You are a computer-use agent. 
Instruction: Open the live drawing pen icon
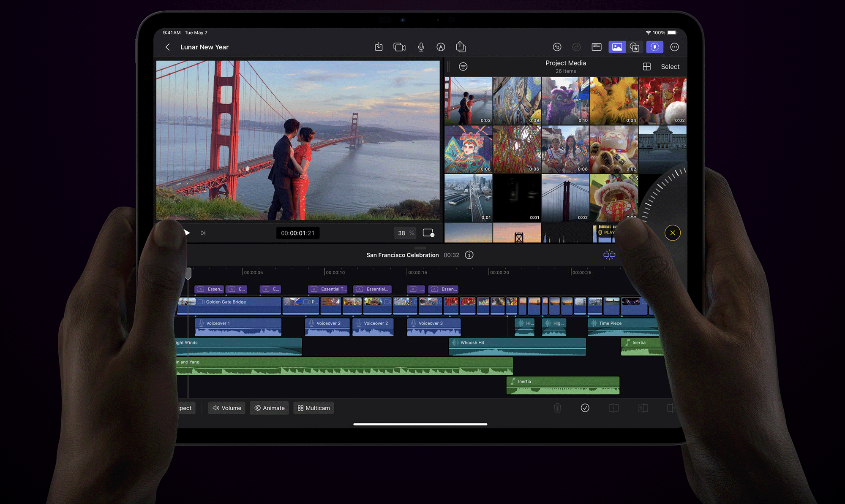click(x=441, y=47)
